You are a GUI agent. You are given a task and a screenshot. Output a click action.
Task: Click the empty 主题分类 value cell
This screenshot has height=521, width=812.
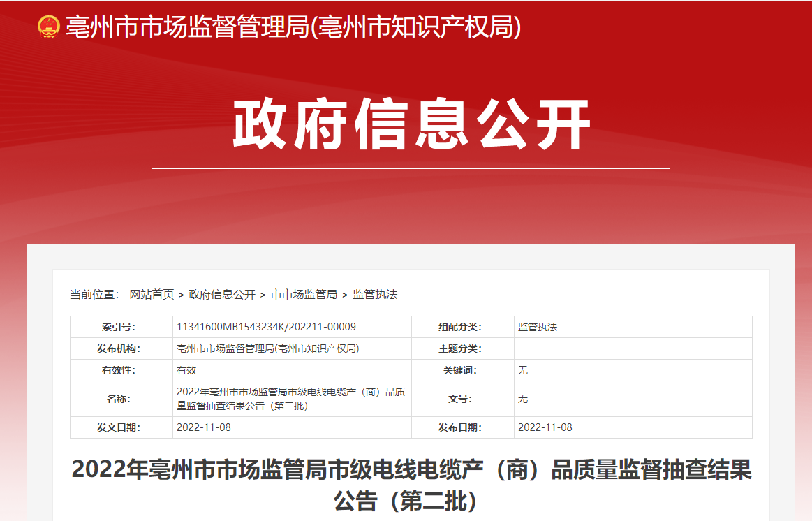633,348
